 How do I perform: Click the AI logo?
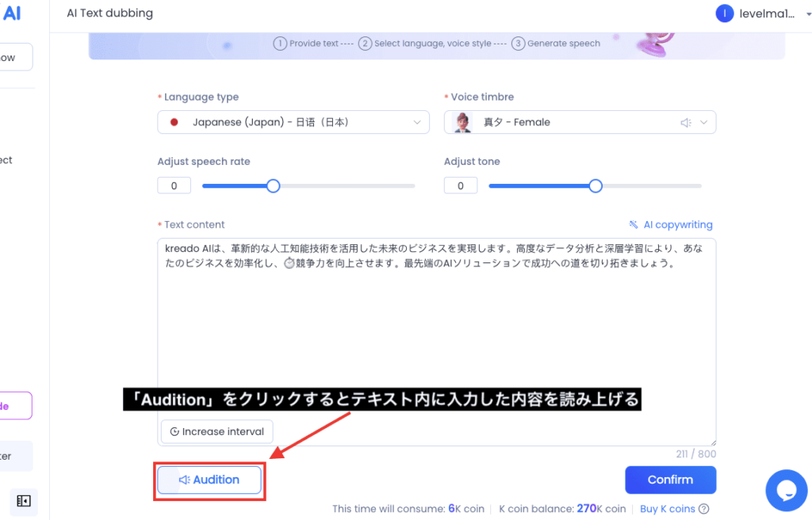click(x=11, y=13)
